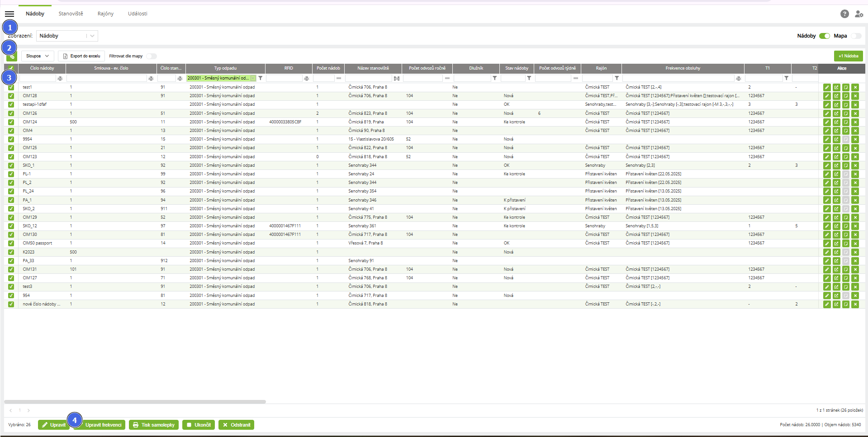Viewport: 868px width, 437px height.
Task: Open the detail link icon for row CIM4
Action: (x=836, y=131)
